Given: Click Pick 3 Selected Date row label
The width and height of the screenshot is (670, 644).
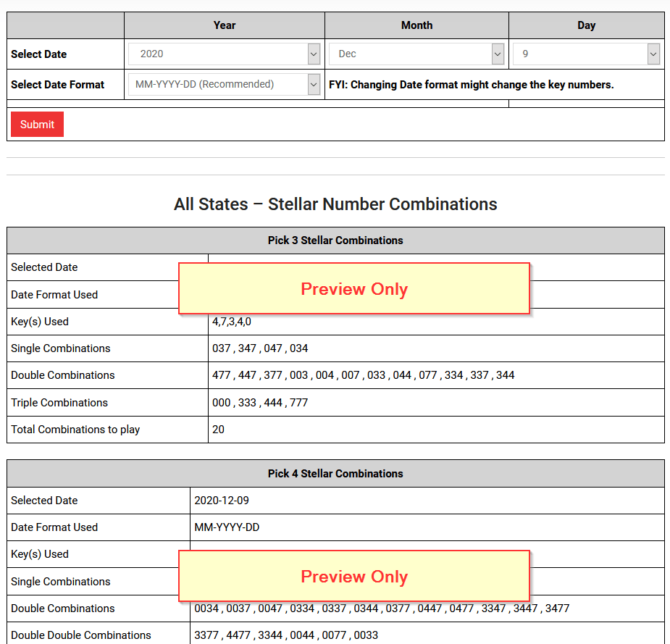Looking at the screenshot, I should tap(44, 267).
